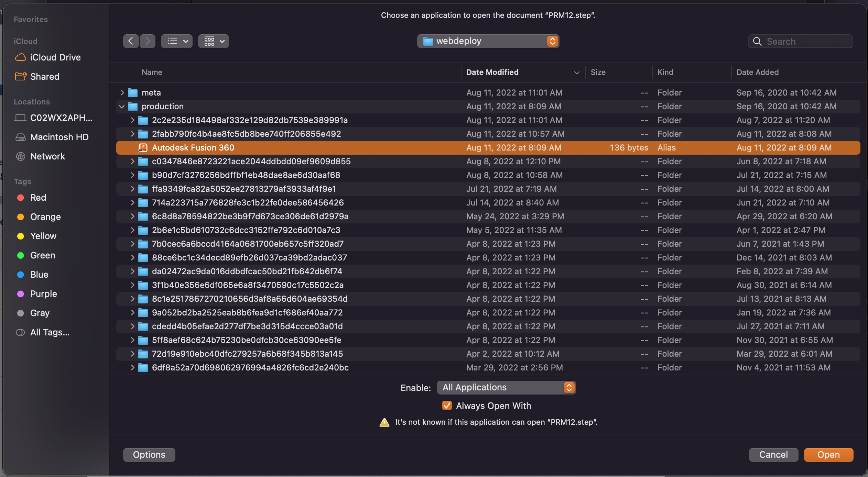Open the webdeploy path dropdown

click(x=488, y=41)
